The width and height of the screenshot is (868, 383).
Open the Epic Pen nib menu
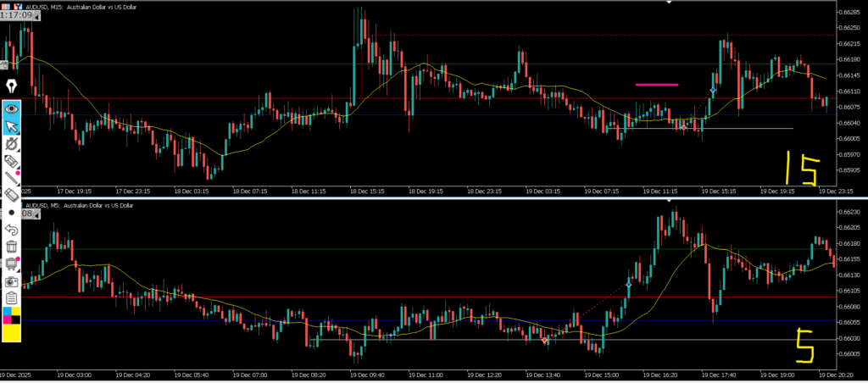(x=12, y=86)
